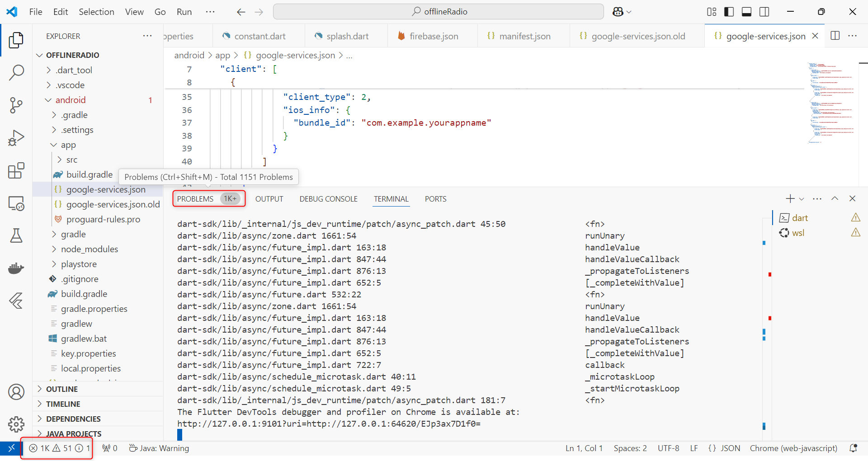Open the Testing flask icon

coord(16,235)
